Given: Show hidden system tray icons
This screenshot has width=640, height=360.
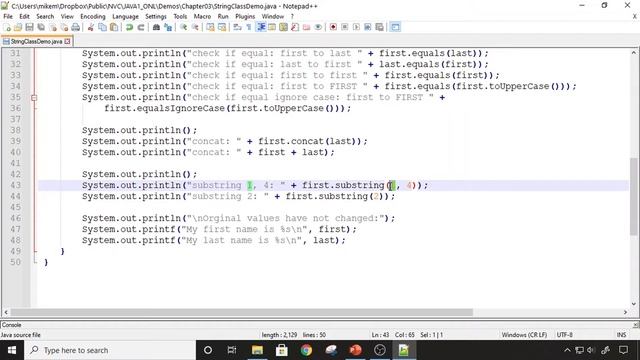Looking at the screenshot, I should 567,350.
